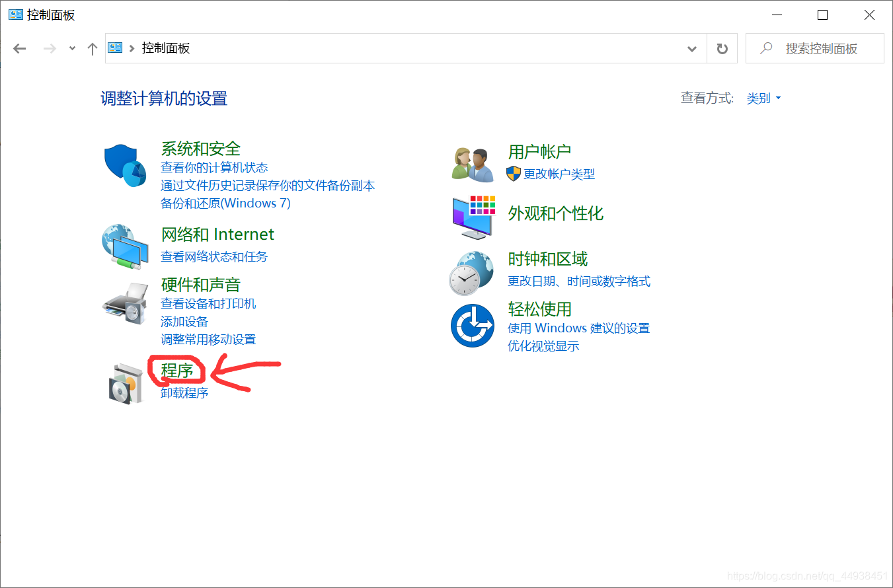Open the 程序 category heading
Image resolution: width=893 pixels, height=588 pixels.
(177, 371)
